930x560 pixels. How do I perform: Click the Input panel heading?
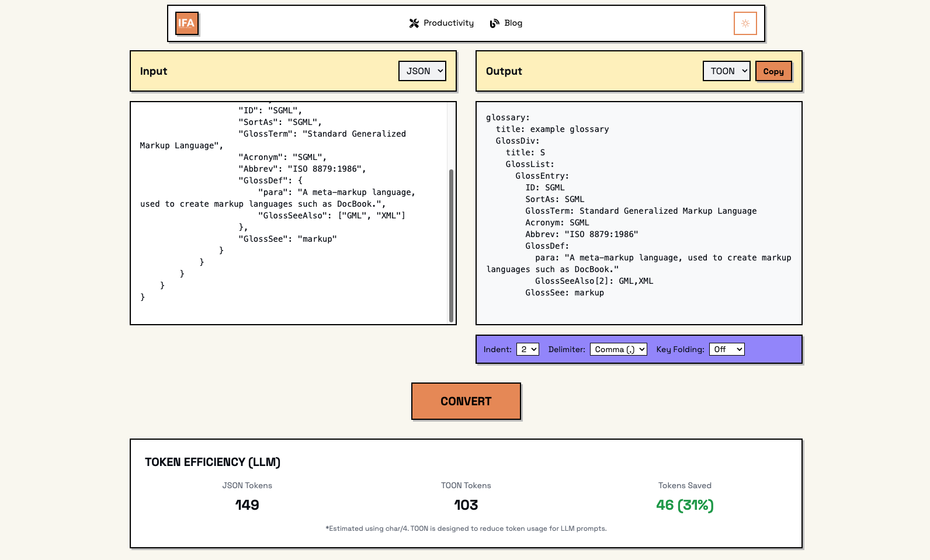pyautogui.click(x=154, y=71)
